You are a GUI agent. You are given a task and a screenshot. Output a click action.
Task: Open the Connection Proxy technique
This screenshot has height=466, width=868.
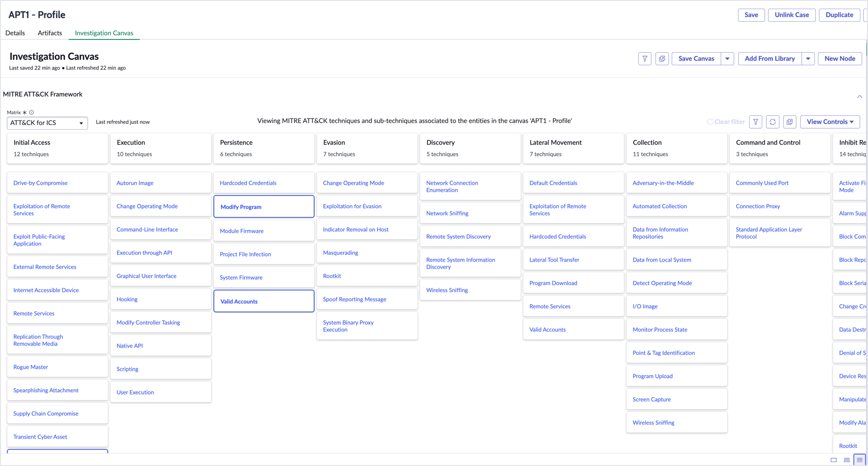click(780, 206)
